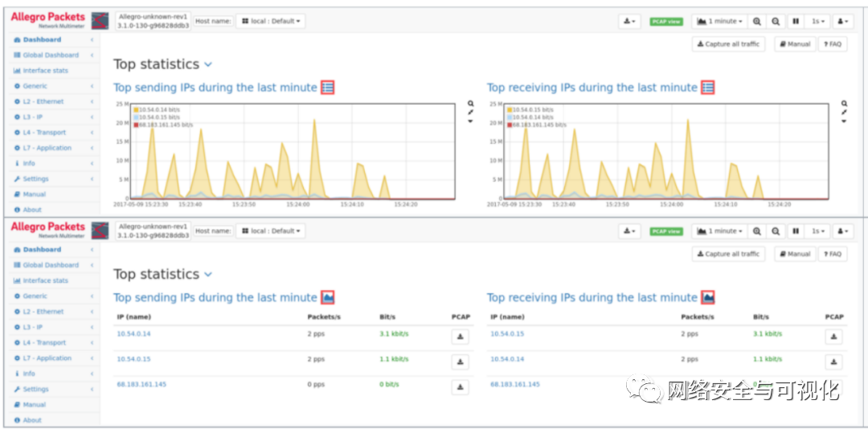The width and height of the screenshot is (868, 429).
Task: Click upper Top sending IPs heading link
Action: point(215,88)
